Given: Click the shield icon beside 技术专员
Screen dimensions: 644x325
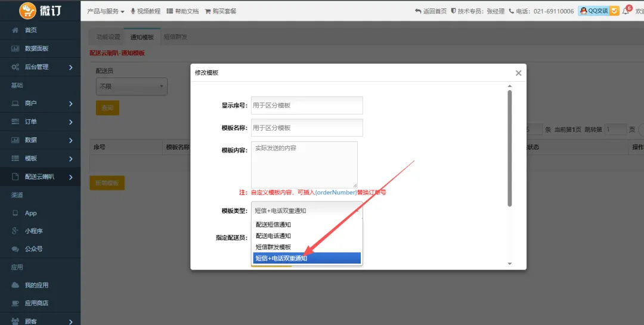Looking at the screenshot, I should 453,11.
